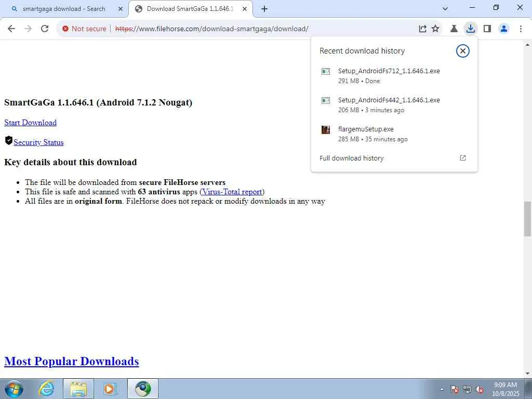Close the smartgaga download Search tab

[121, 9]
